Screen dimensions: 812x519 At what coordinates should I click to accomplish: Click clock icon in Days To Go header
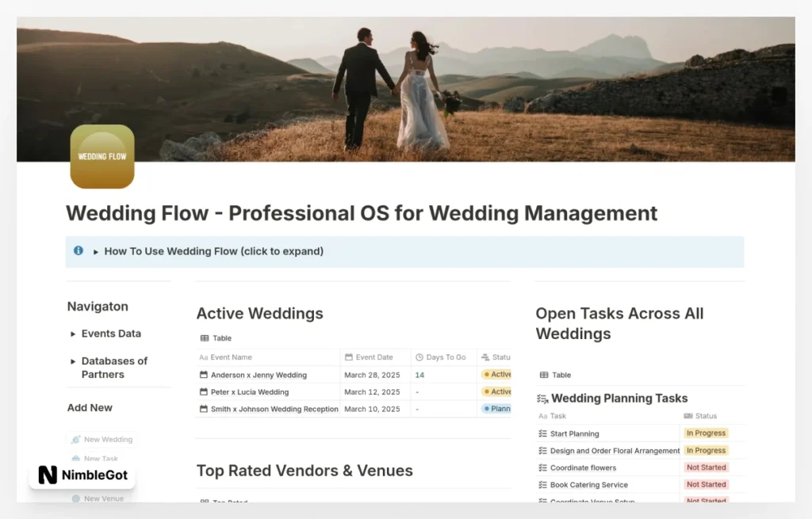pyautogui.click(x=419, y=357)
